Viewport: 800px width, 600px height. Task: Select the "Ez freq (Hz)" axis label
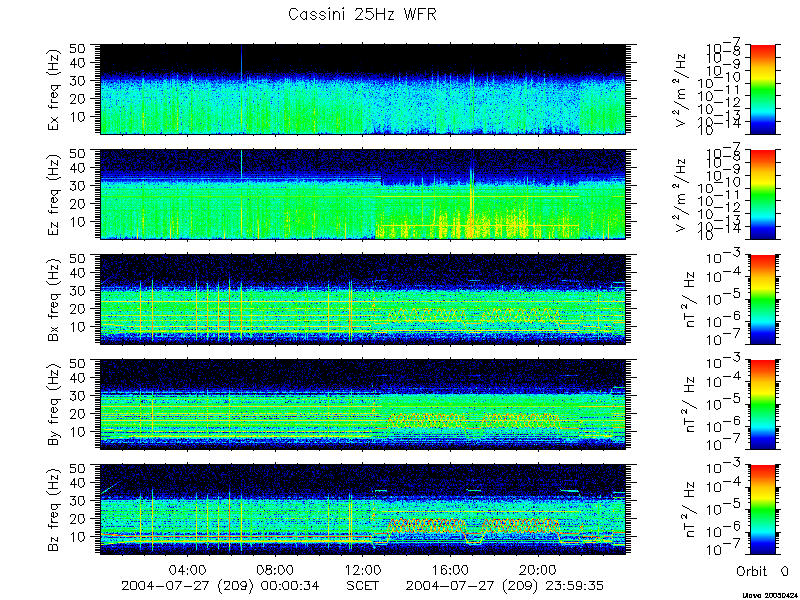(55, 194)
